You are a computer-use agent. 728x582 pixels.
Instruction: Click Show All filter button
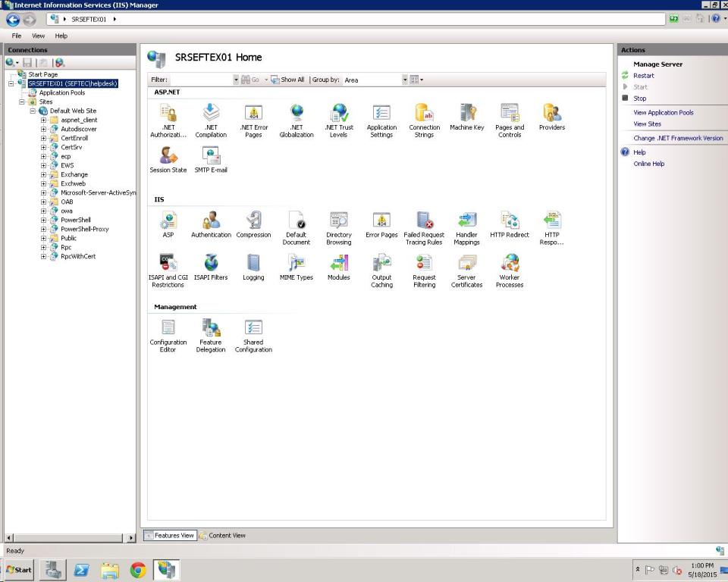coord(288,80)
